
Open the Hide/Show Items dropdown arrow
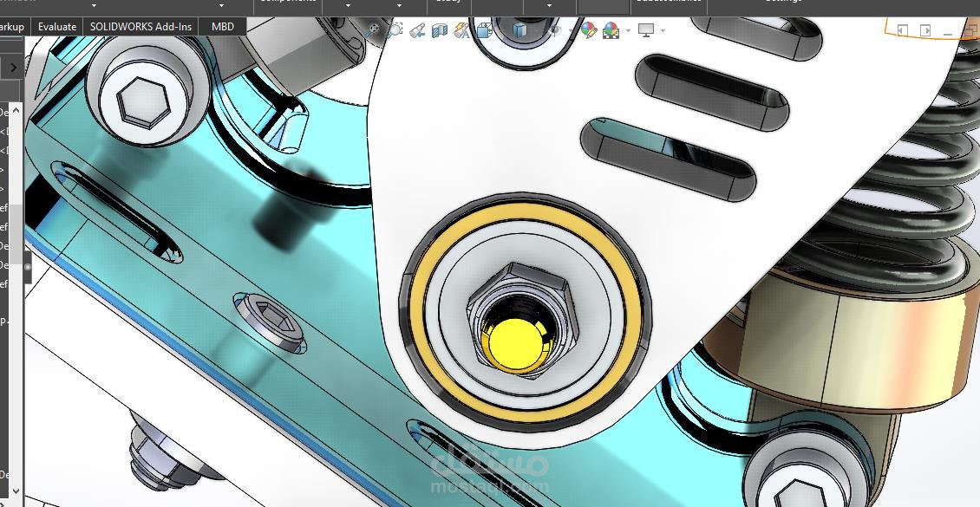[x=570, y=30]
